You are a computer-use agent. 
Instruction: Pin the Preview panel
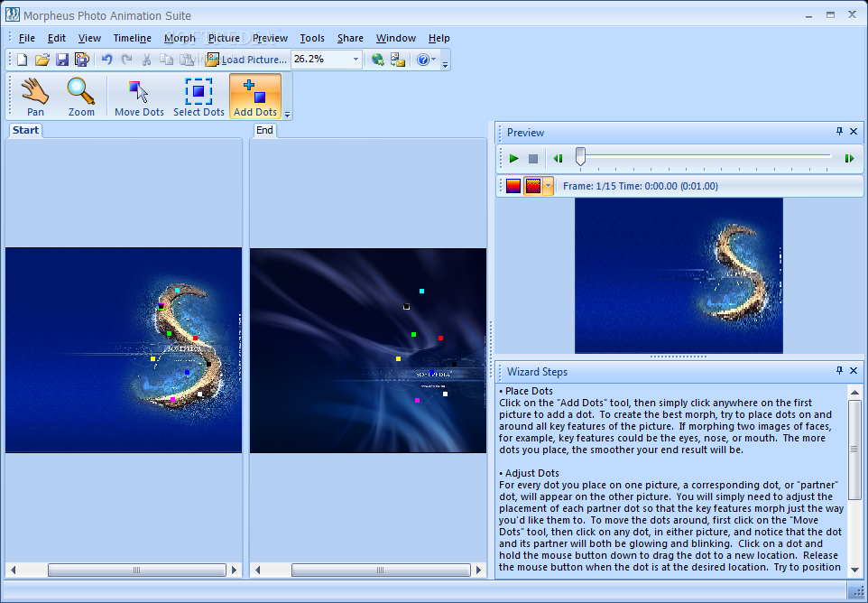(x=839, y=131)
